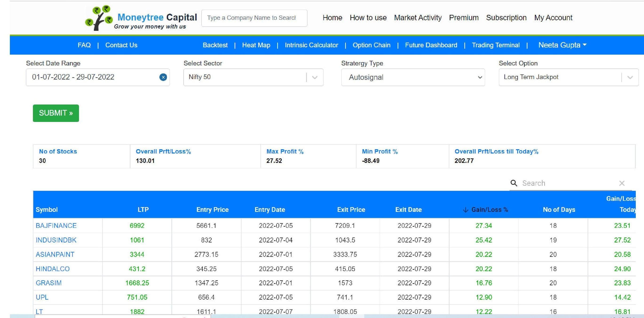Open the GRASIM stock link
Screen dimensions: 644x318
pos(48,283)
